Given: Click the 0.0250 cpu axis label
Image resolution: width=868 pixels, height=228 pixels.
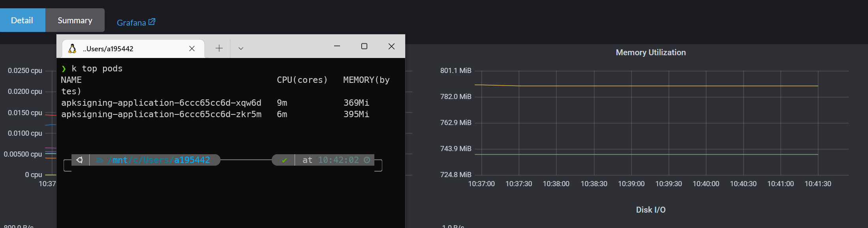Looking at the screenshot, I should point(25,71).
